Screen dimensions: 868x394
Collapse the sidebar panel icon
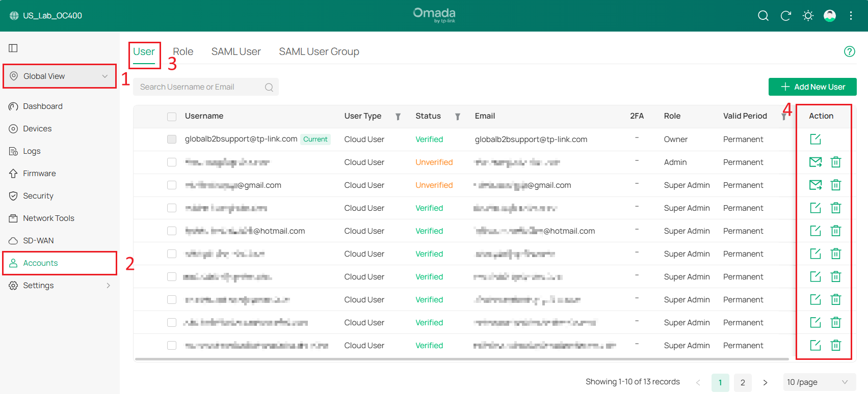[x=13, y=48]
